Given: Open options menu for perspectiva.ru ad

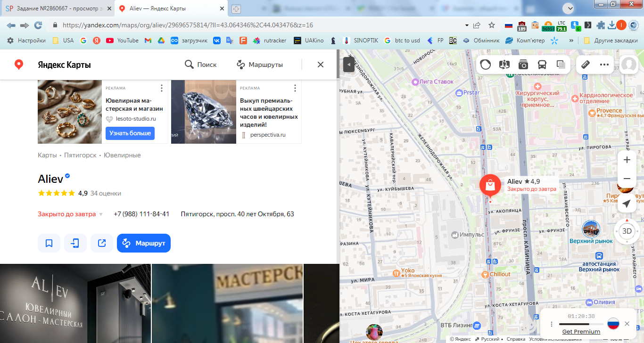Looking at the screenshot, I should [295, 88].
